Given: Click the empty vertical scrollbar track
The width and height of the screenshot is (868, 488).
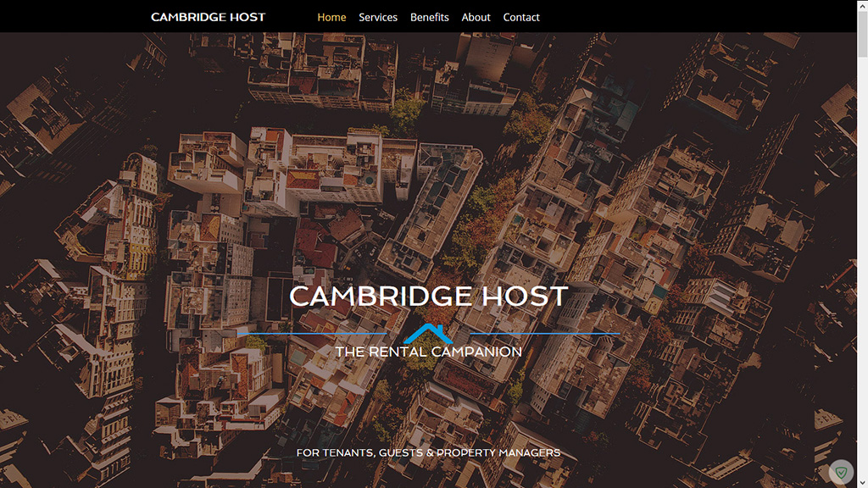Looking at the screenshot, I should coord(862,265).
